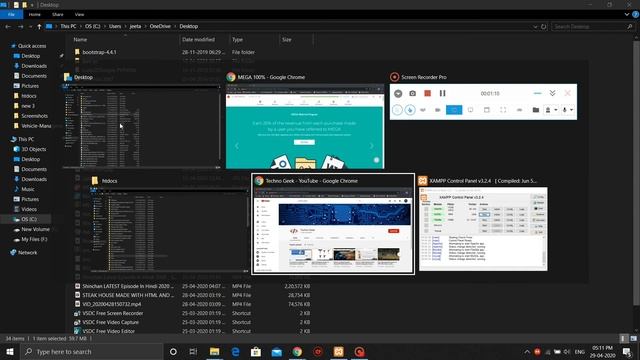Open Task View from the taskbar
Viewport: 640px width, 360px height.
tap(193, 351)
